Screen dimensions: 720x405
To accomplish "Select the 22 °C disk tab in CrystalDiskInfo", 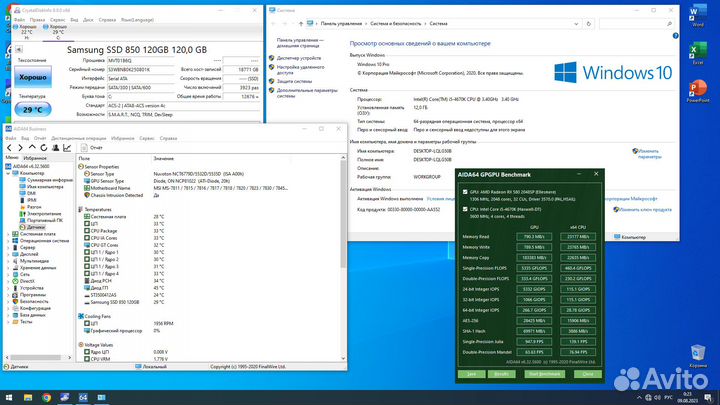I will (x=27, y=32).
